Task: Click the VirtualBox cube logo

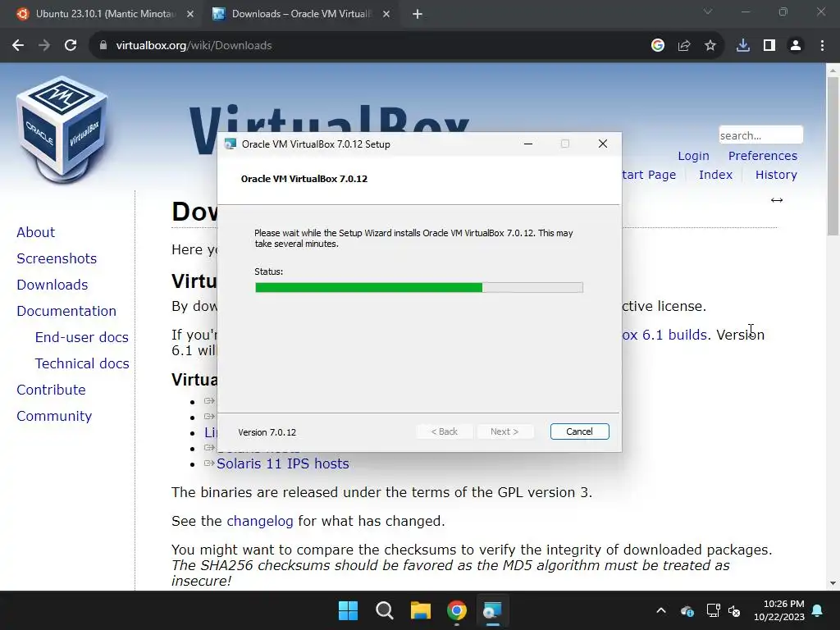Action: click(62, 130)
